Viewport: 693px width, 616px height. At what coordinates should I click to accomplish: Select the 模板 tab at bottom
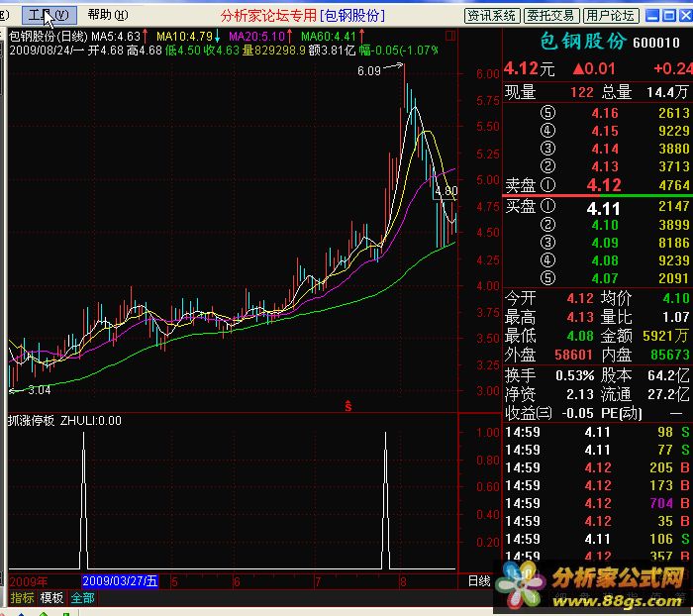(51, 598)
